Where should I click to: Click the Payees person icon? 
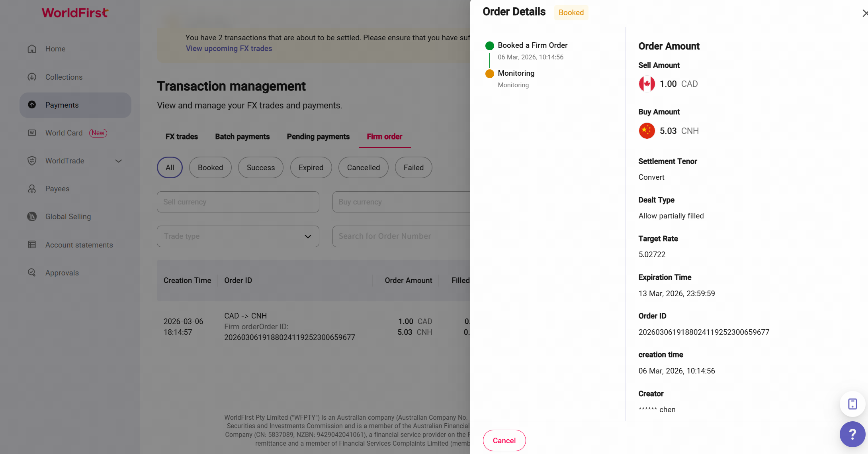(x=32, y=189)
